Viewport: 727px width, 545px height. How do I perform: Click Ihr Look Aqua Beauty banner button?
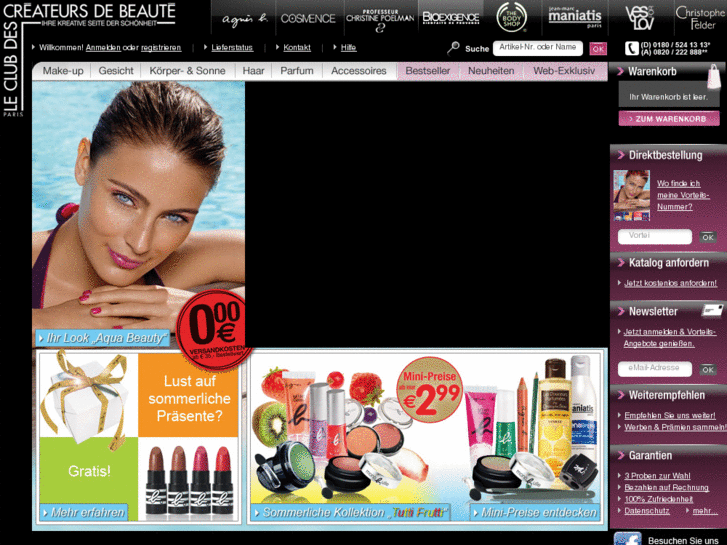point(102,338)
